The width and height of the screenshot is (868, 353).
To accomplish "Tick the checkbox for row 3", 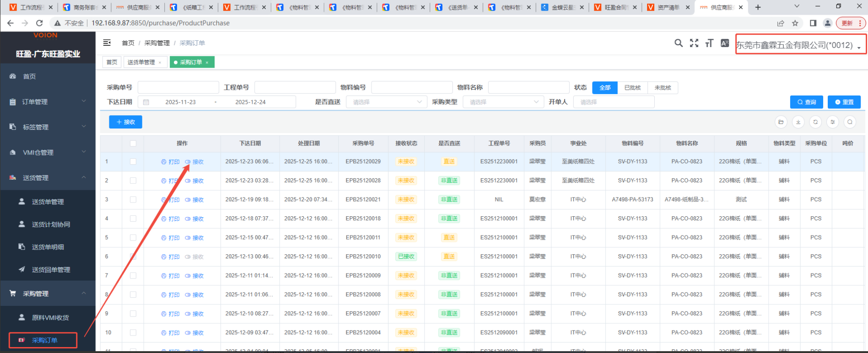I will [133, 199].
